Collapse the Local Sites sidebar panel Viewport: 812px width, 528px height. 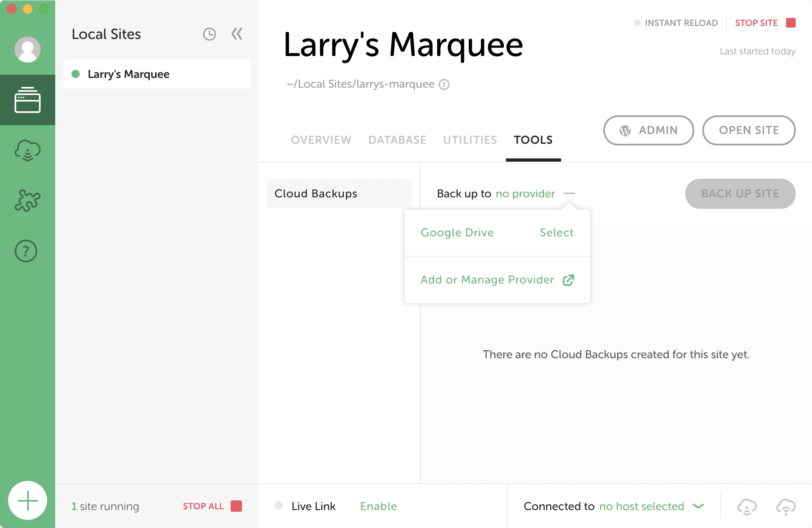237,34
